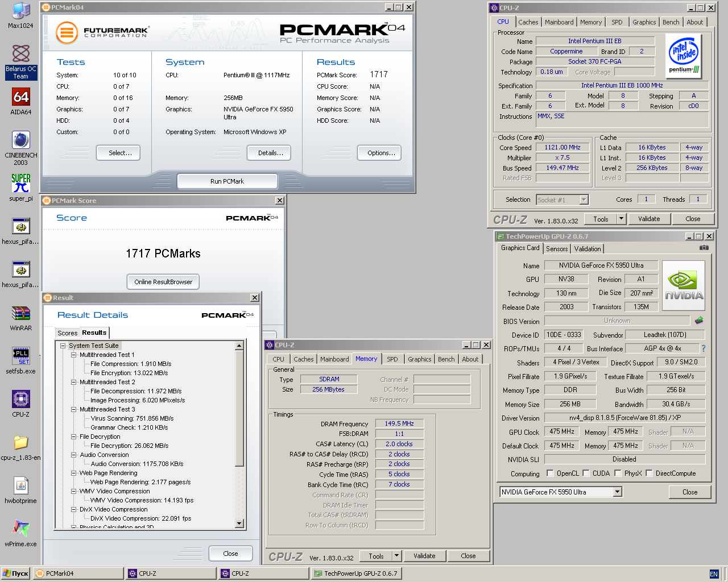Open Graphics tab in the top CPU-Z
This screenshot has width=728, height=582.
(x=644, y=22)
